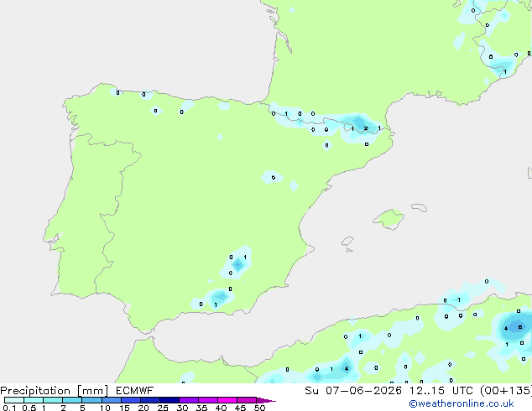Click legend label '0.1'
532x411 pixels.
pyautogui.click(x=9, y=408)
